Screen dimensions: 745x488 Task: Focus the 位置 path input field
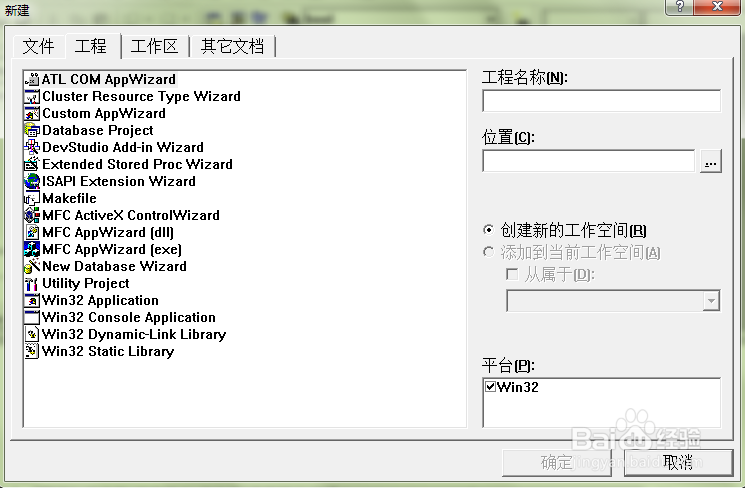(589, 161)
